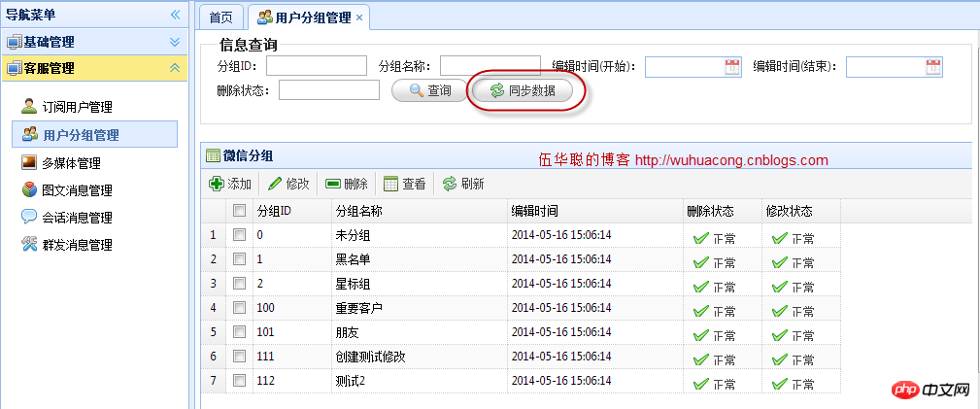The image size is (980, 409).
Task: Click row number 7 cell
Action: [213, 380]
